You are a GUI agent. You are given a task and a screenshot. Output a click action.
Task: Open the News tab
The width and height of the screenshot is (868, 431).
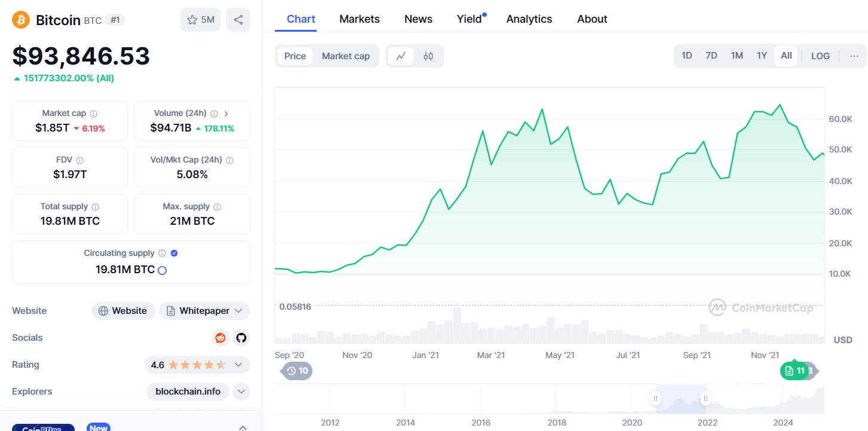click(418, 19)
